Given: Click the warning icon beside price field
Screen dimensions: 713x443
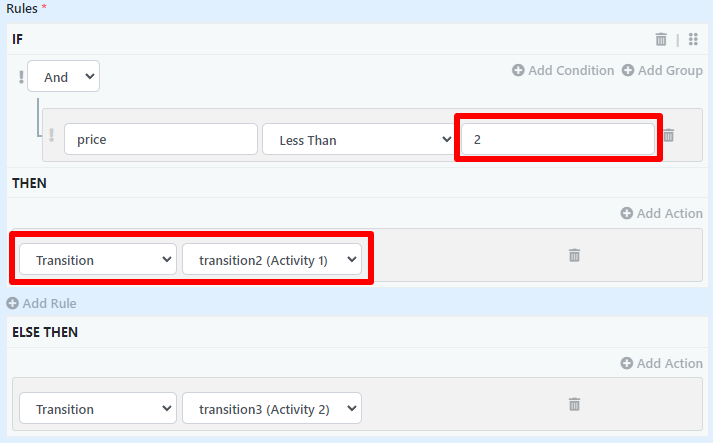Looking at the screenshot, I should point(51,140).
